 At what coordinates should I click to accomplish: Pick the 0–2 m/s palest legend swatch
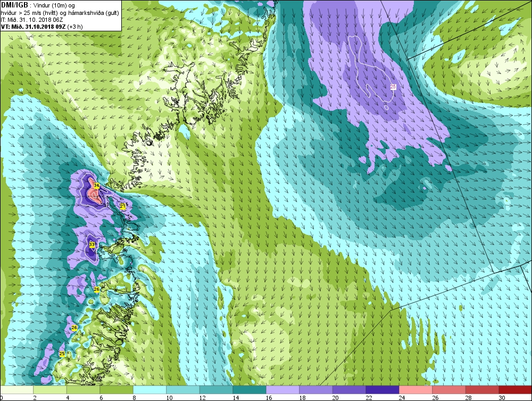(x=17, y=390)
